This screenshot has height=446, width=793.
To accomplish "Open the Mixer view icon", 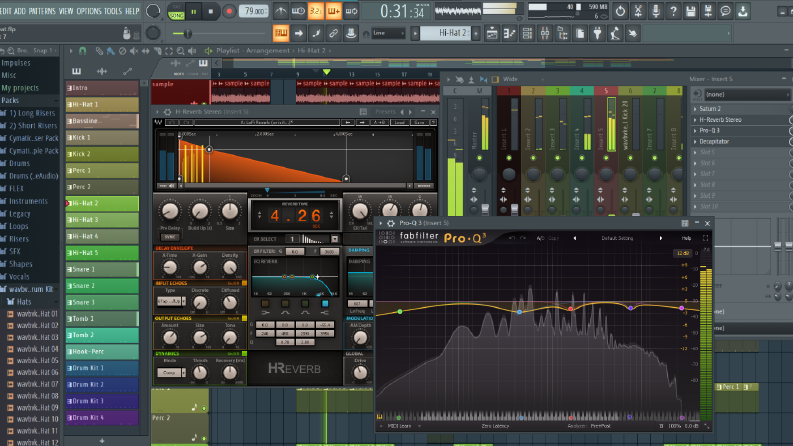I will click(x=545, y=33).
